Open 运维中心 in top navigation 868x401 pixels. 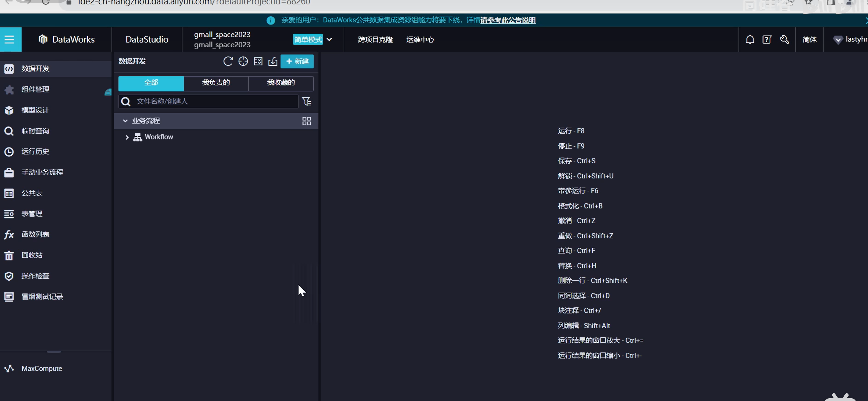point(420,40)
